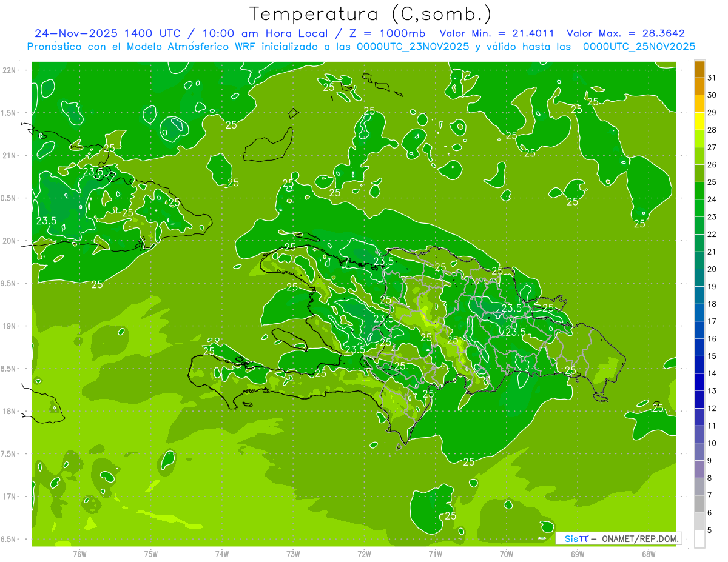Pick the gray colorbar swatch between 7 and 8
Image resolution: width=728 pixels, height=562 pixels.
point(699,487)
